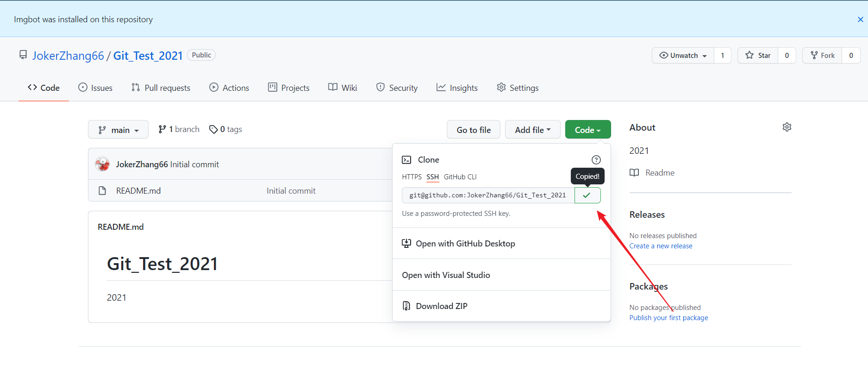The height and width of the screenshot is (366, 868).
Task: Toggle the green Code dropdown button
Action: [x=587, y=130]
